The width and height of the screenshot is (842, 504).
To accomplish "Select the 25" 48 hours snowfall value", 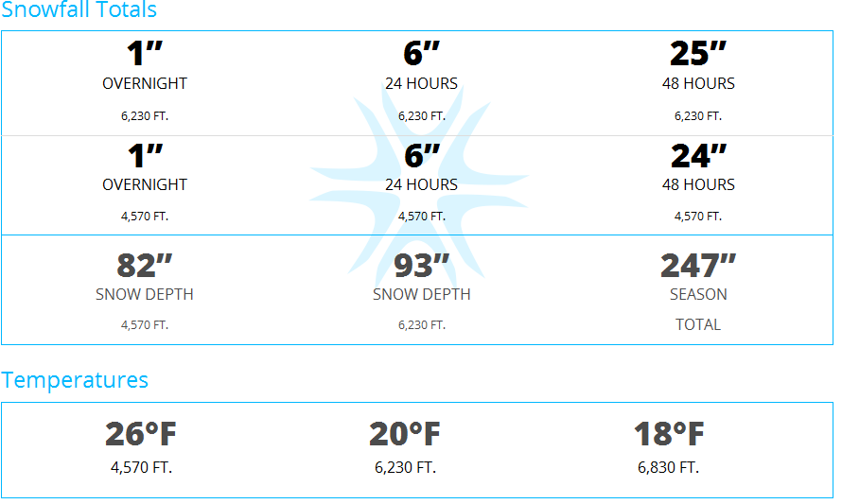I will pos(697,54).
